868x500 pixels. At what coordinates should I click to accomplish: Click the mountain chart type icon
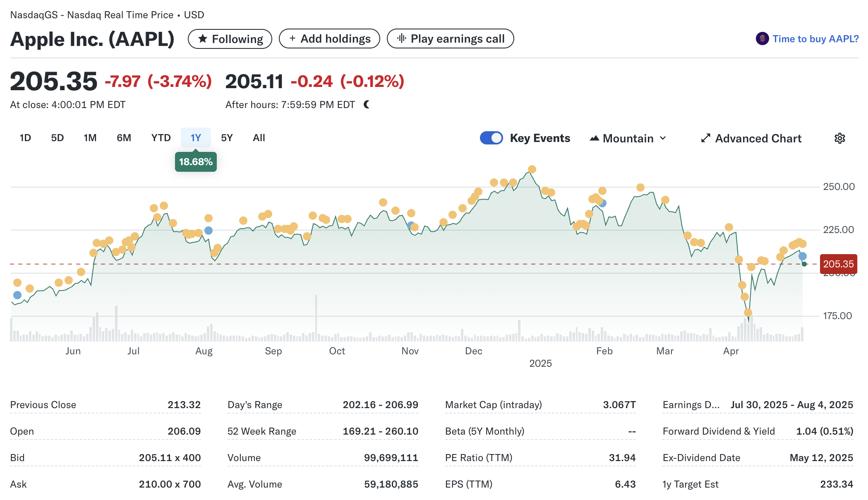(x=594, y=138)
